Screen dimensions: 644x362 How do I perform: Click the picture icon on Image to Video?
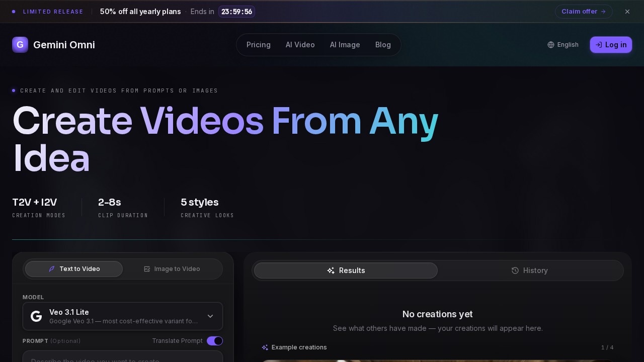pyautogui.click(x=147, y=269)
